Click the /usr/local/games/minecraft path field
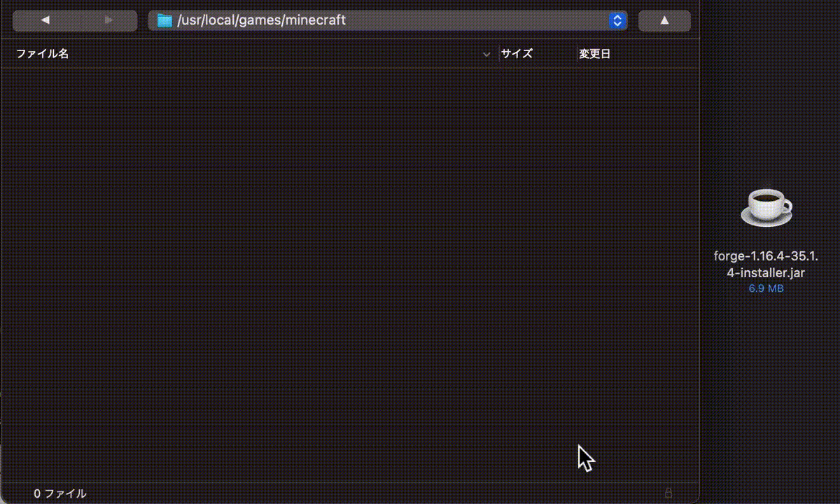The height and width of the screenshot is (504, 840). point(388,21)
